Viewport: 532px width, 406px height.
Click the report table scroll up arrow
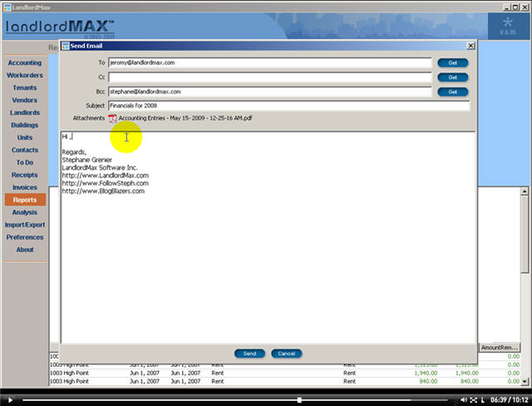pyautogui.click(x=525, y=192)
